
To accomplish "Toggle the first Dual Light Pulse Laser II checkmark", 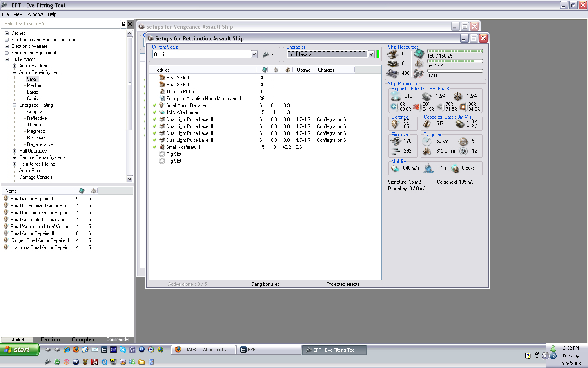I will tap(155, 119).
